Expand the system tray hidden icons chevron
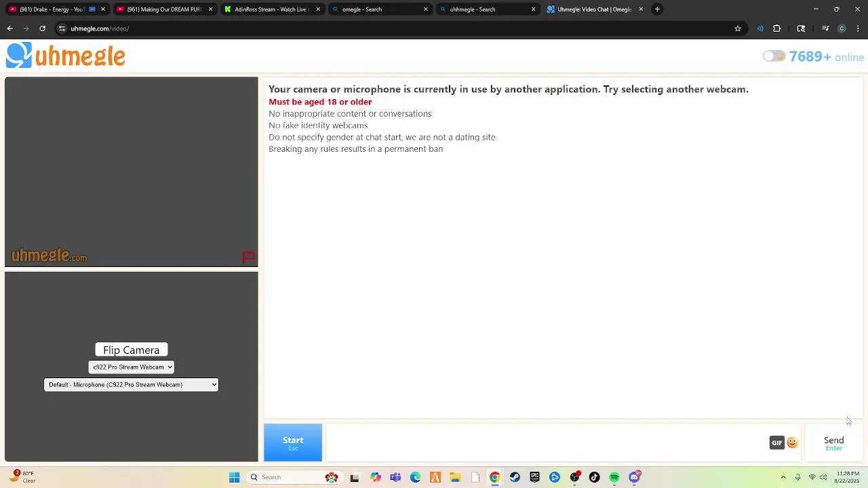 (x=783, y=477)
